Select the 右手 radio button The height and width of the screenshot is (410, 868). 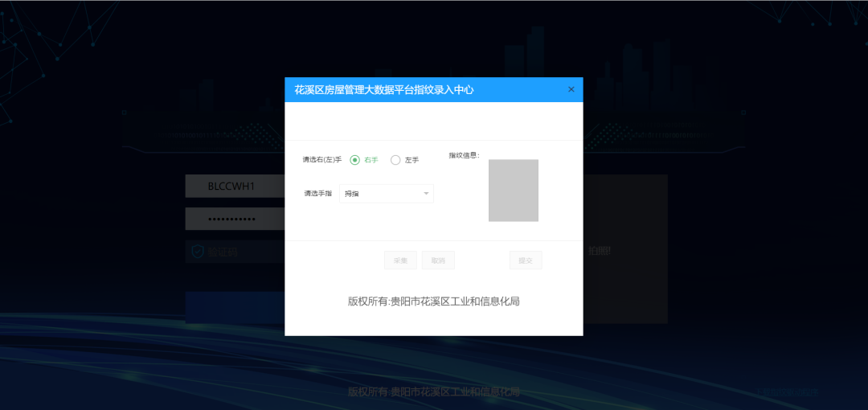[x=355, y=160]
